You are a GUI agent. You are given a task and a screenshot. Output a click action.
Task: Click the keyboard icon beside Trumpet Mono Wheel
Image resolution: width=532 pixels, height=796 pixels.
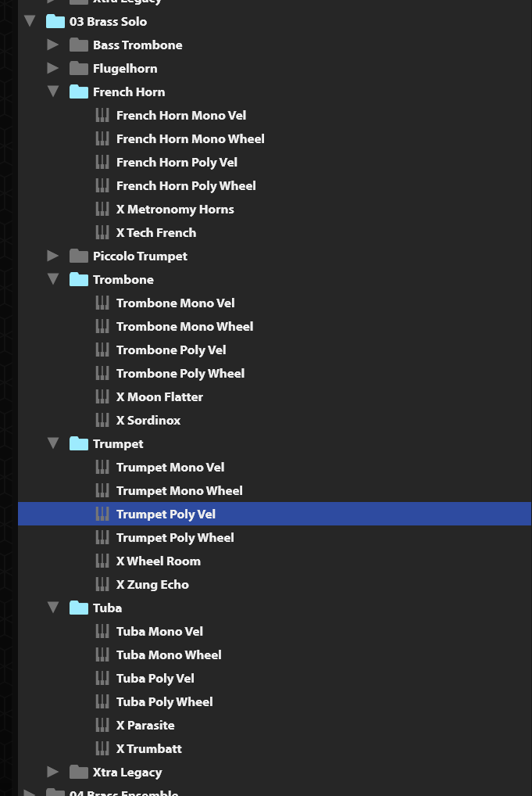pos(102,490)
